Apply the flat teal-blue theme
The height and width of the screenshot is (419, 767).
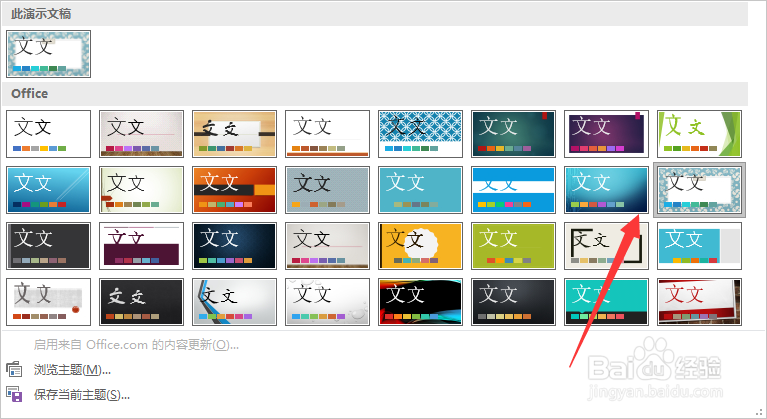[x=420, y=190]
